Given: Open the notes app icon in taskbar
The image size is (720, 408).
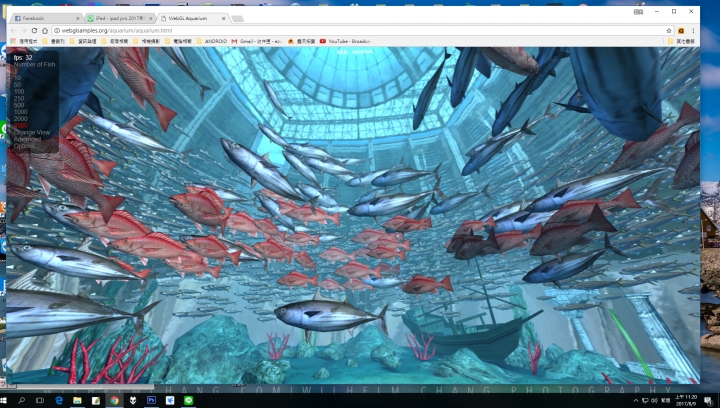Looking at the screenshot, I should tap(96, 400).
